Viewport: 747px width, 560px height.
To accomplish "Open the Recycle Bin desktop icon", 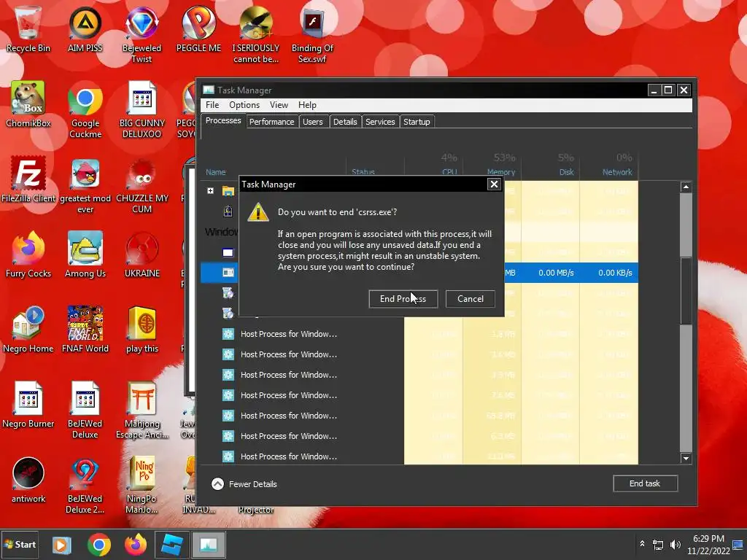I will (28, 28).
